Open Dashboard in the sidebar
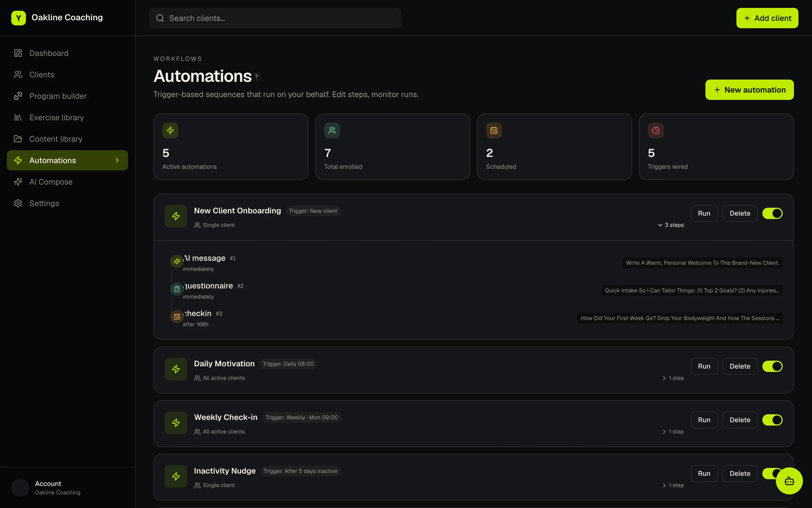 tap(67, 53)
